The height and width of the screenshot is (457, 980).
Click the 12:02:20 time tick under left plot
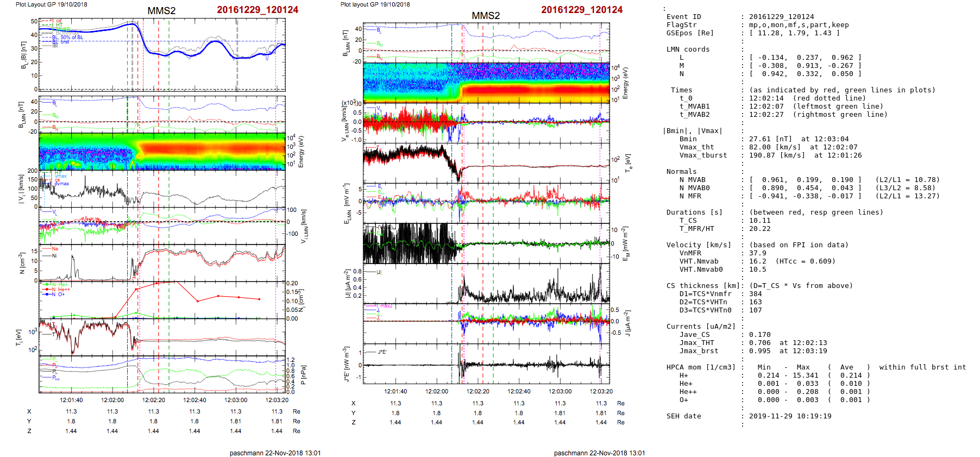pos(154,400)
